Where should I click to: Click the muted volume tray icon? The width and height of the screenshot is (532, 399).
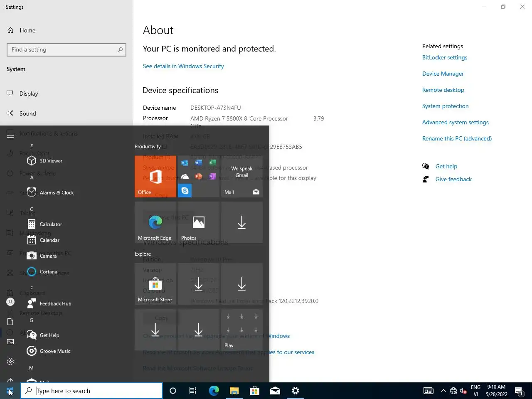pos(463,391)
